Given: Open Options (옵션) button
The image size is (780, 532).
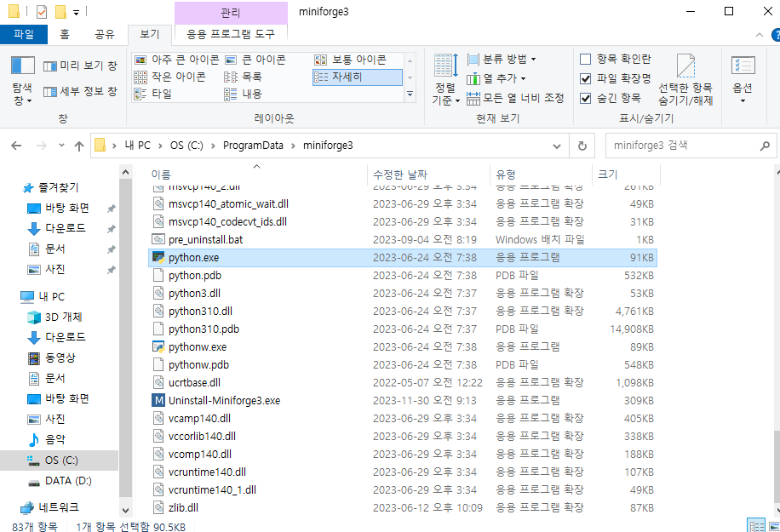Looking at the screenshot, I should point(743,81).
